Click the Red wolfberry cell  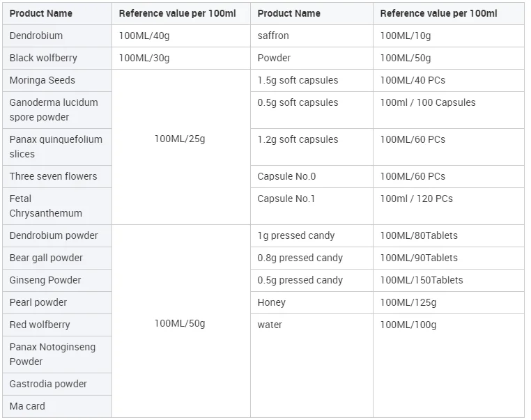40,325
